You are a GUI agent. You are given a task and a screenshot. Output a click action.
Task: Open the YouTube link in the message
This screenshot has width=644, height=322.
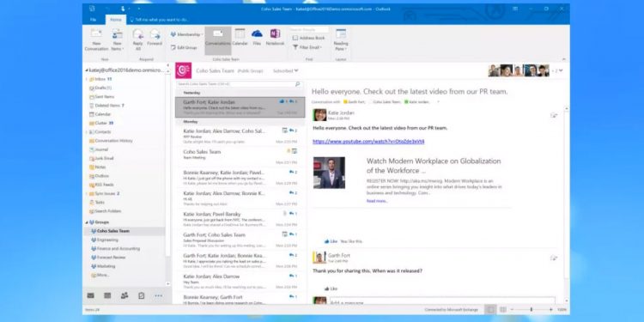point(368,142)
